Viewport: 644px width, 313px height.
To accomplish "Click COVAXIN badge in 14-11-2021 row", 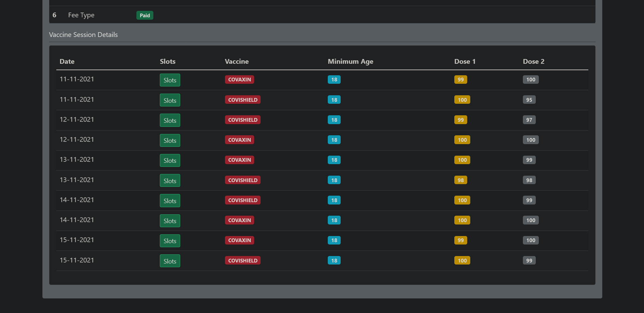I will [x=240, y=220].
